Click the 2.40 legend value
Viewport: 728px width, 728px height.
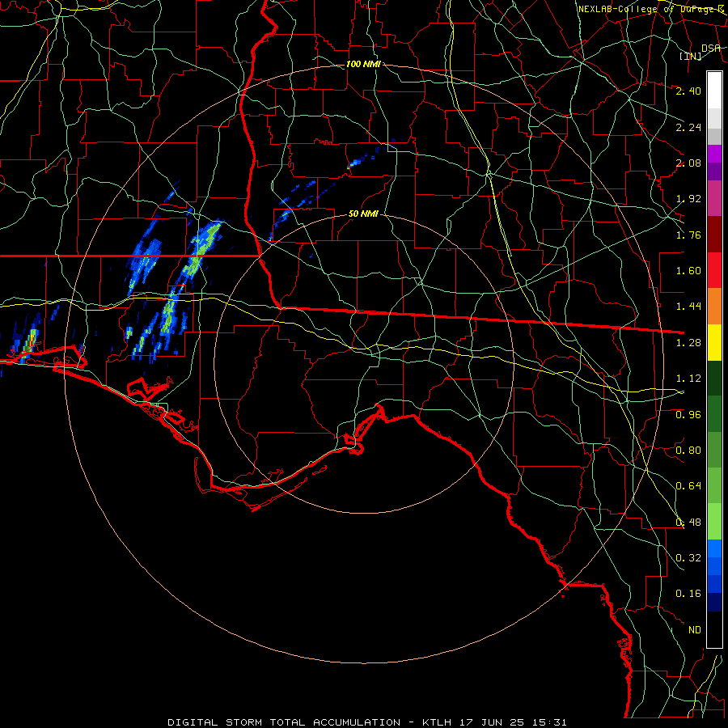pos(688,91)
